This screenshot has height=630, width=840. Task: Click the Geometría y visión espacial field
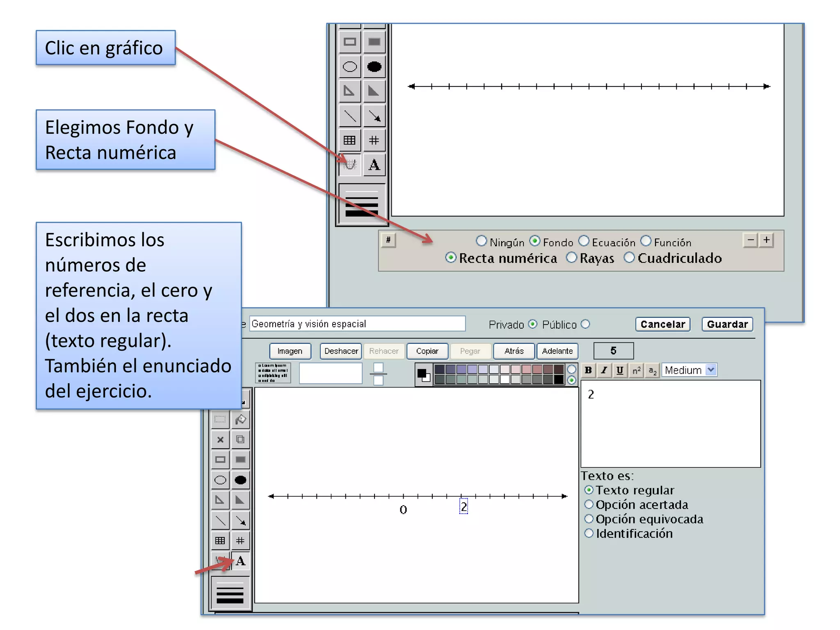point(357,324)
